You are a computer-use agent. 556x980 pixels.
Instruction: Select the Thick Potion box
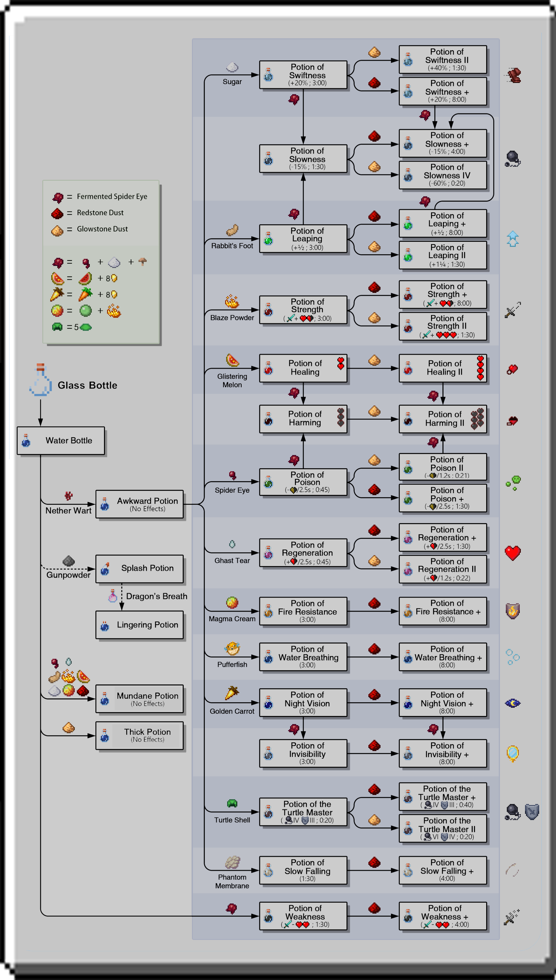point(140,736)
